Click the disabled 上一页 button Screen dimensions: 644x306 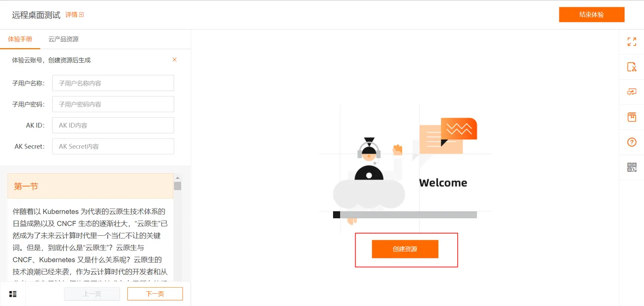92,294
